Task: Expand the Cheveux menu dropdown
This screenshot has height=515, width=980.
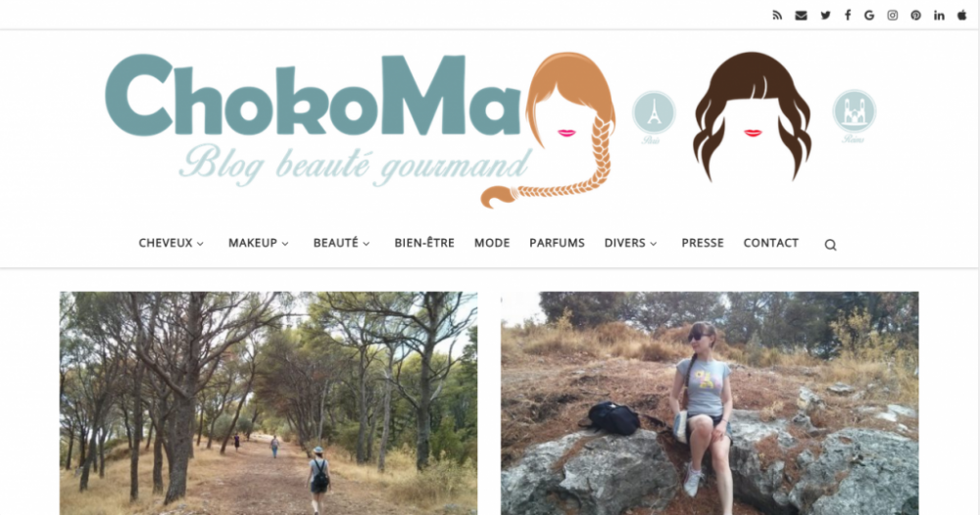Action: (x=171, y=243)
